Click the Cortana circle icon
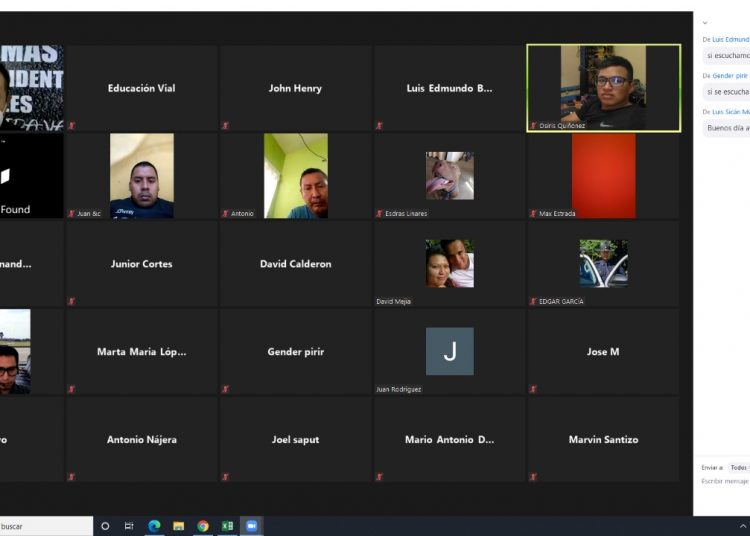This screenshot has height=536, width=750. point(105,526)
